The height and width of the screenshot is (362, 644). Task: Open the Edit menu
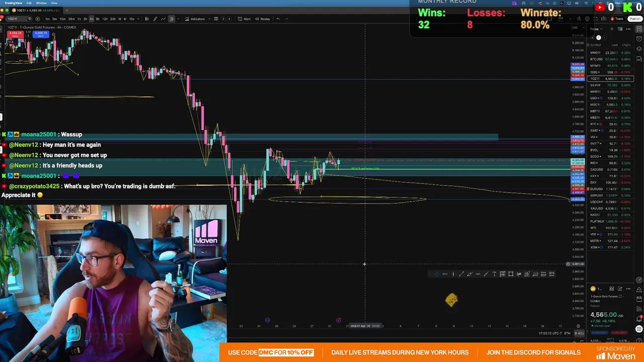pos(29,3)
